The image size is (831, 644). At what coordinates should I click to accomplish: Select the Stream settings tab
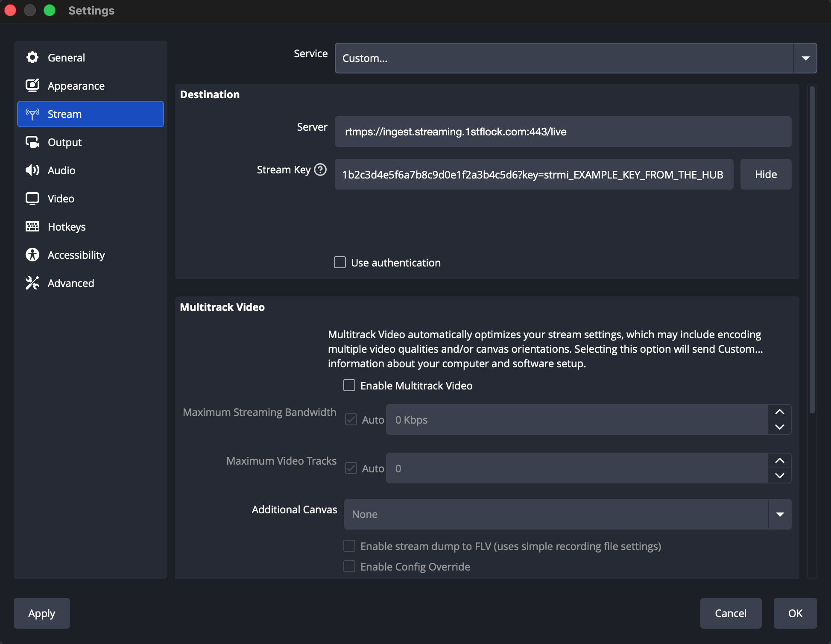(x=91, y=114)
